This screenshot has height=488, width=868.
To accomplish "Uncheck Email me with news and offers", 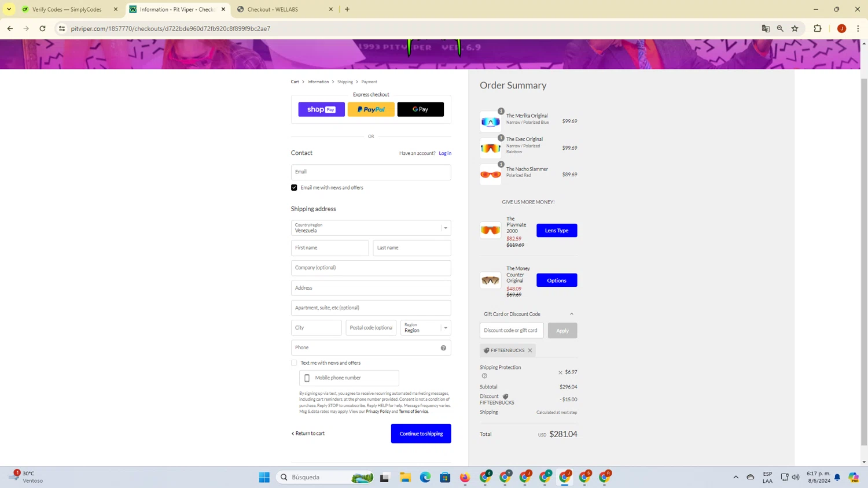I will click(294, 187).
